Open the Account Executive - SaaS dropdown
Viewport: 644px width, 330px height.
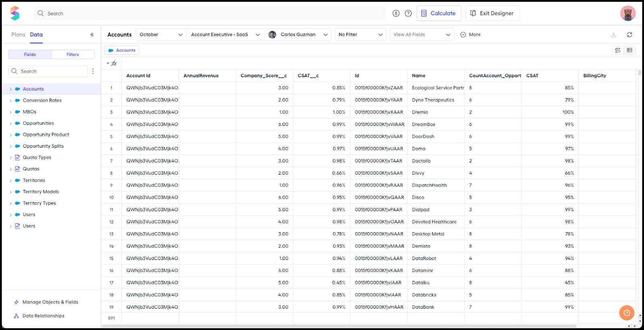(225, 35)
